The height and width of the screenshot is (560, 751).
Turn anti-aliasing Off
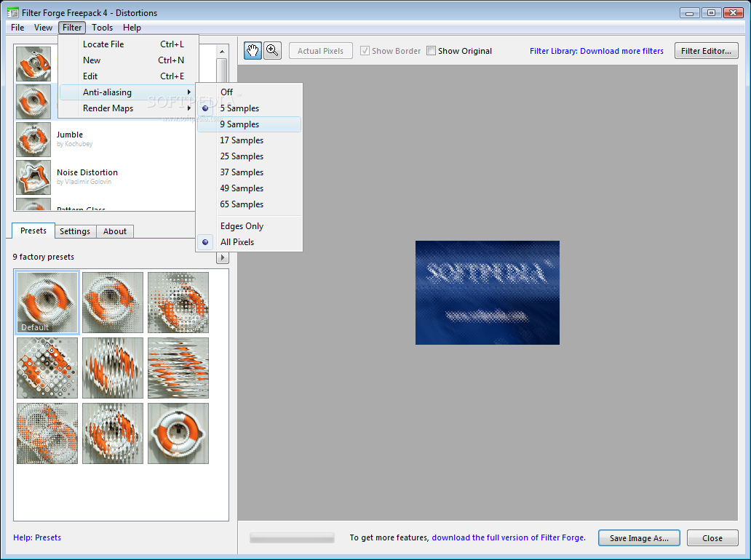click(x=249, y=92)
